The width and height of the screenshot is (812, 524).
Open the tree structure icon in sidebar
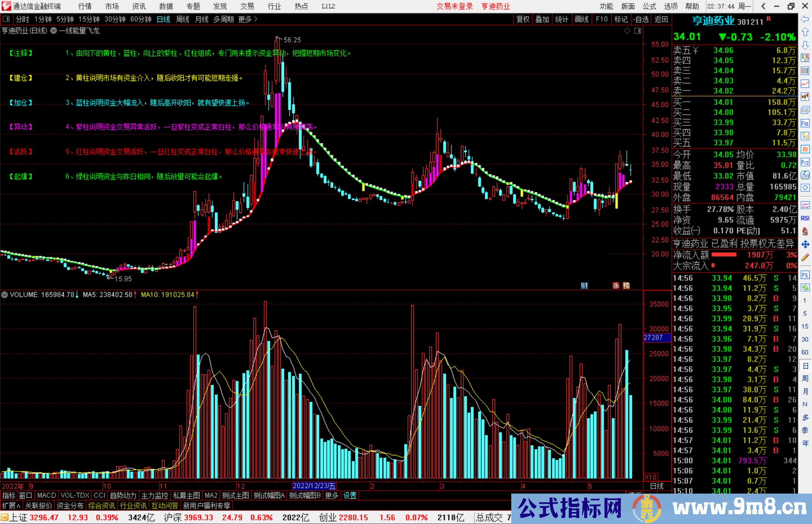click(805, 136)
